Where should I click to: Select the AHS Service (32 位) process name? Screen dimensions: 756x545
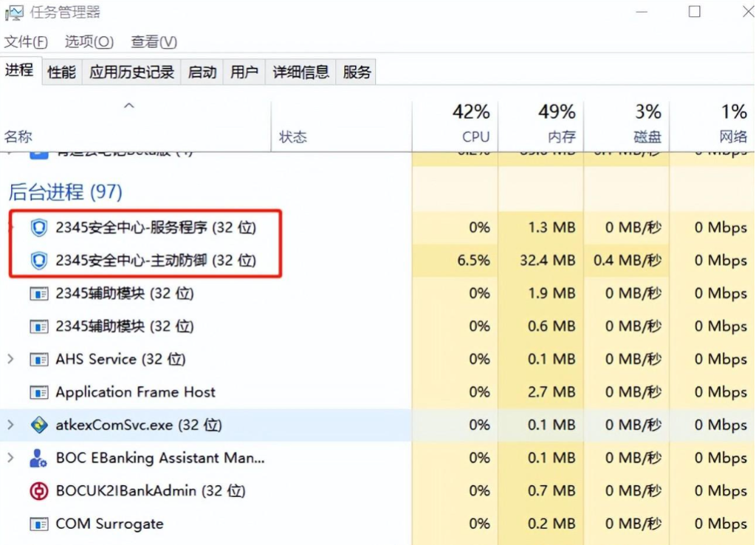(120, 360)
